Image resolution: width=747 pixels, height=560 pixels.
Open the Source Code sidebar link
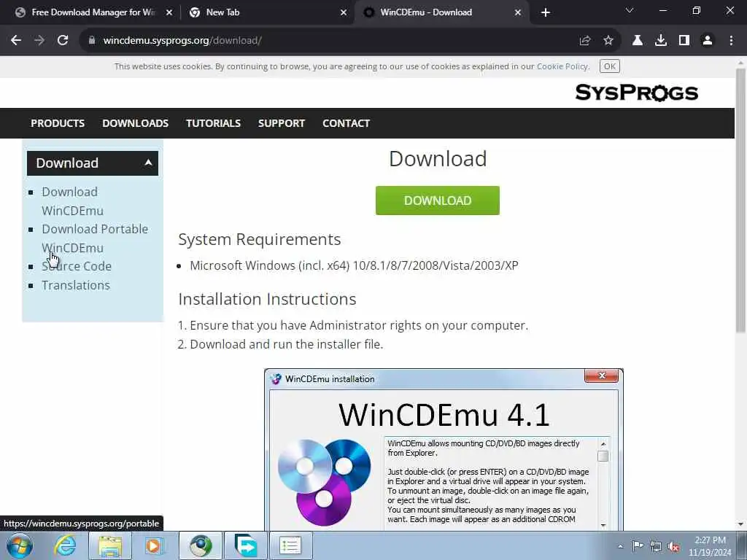[76, 266]
